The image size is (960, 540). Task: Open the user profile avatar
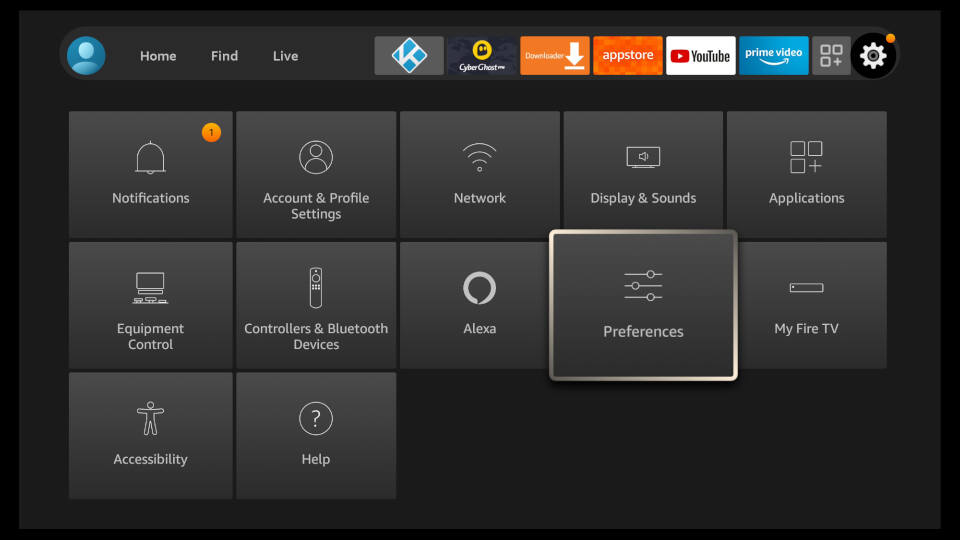pyautogui.click(x=86, y=56)
